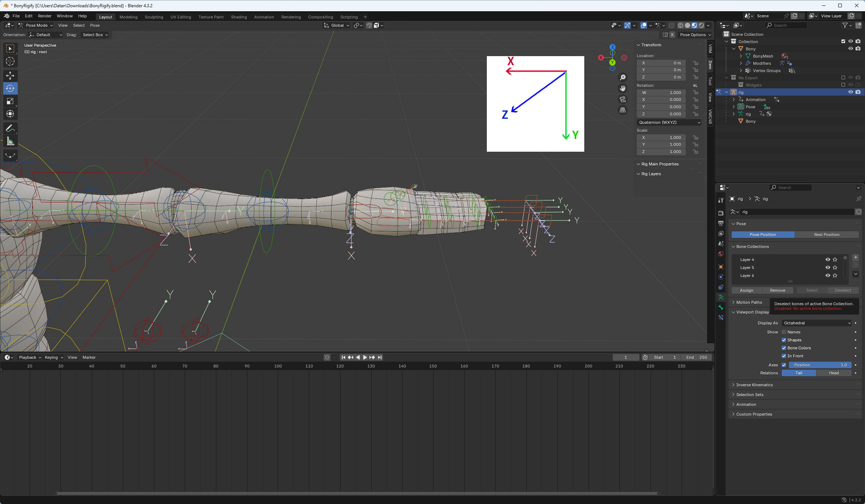Click the Rest Position button
The height and width of the screenshot is (504, 865).
coord(826,235)
